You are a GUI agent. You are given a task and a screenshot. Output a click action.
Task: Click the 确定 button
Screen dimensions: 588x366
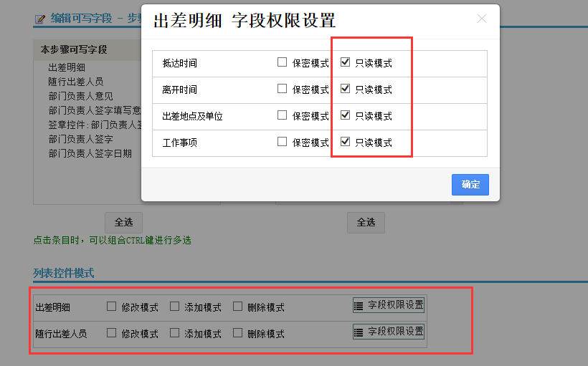470,185
